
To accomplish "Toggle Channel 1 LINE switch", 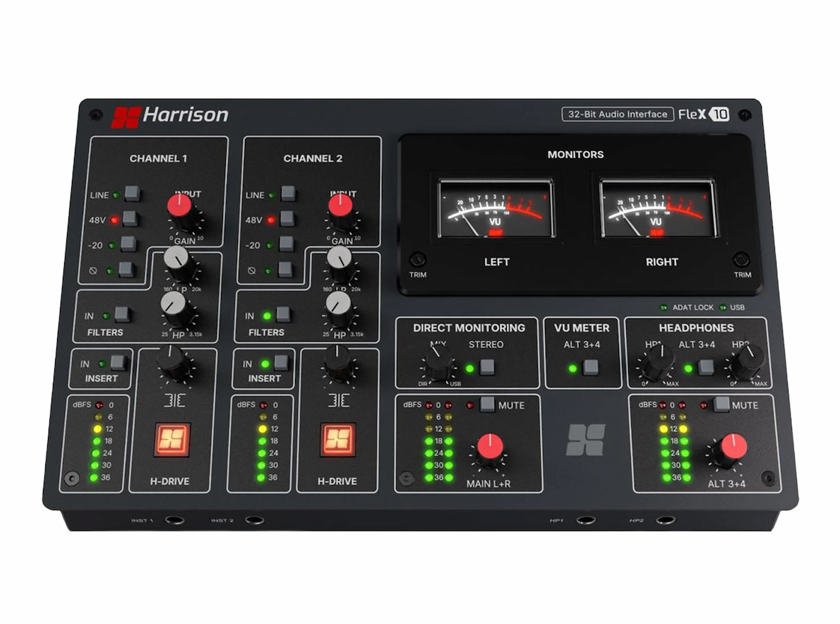I will pyautogui.click(x=132, y=193).
